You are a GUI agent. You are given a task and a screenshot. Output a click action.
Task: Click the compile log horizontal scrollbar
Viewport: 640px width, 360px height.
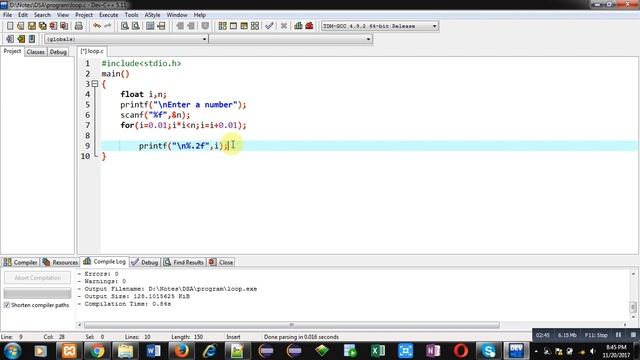(291, 325)
